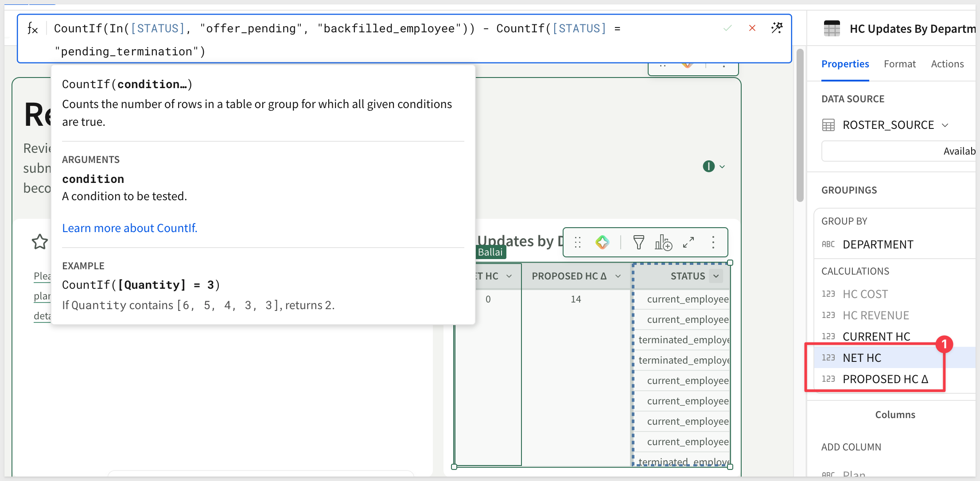Screen dimensions: 980x481
Task: Switch to the Actions tab
Action: point(947,64)
